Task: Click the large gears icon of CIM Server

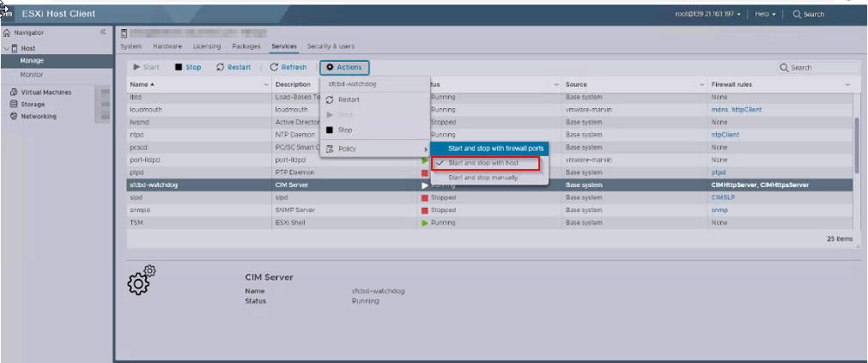Action: tap(142, 280)
